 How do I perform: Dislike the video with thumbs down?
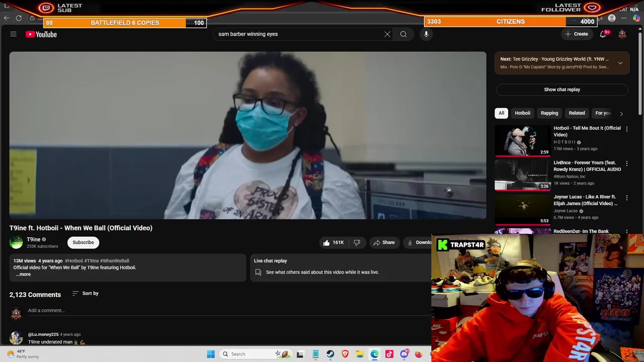tap(357, 242)
